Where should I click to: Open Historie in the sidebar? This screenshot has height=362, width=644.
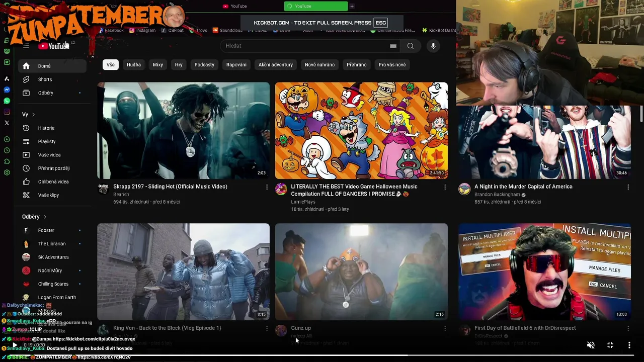tap(52, 128)
